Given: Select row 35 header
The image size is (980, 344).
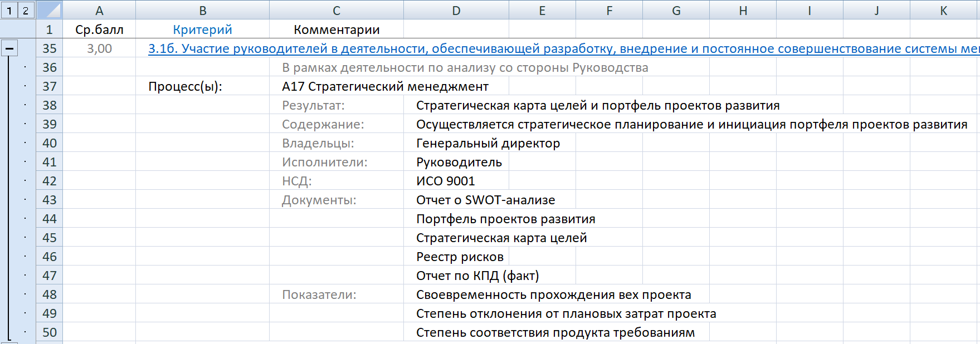Looking at the screenshot, I should point(49,48).
